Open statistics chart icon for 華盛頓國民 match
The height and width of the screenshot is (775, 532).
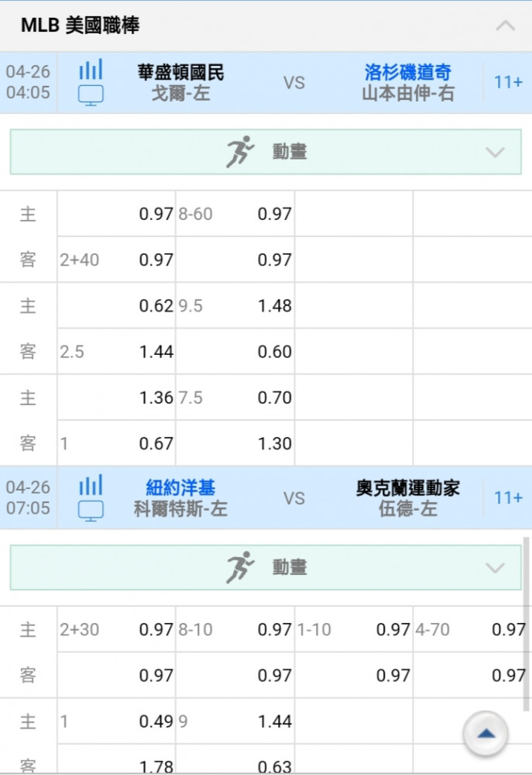click(x=91, y=69)
